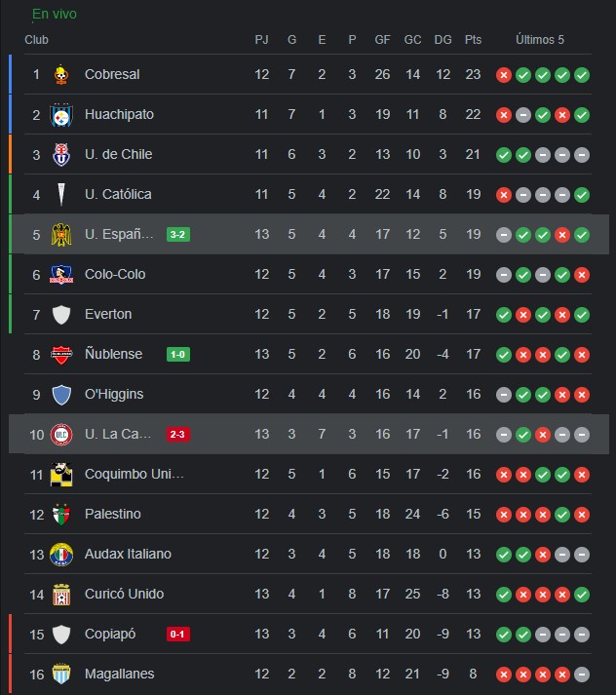This screenshot has width=616, height=695.
Task: Click the Curicó Unido team badge
Action: (x=61, y=595)
